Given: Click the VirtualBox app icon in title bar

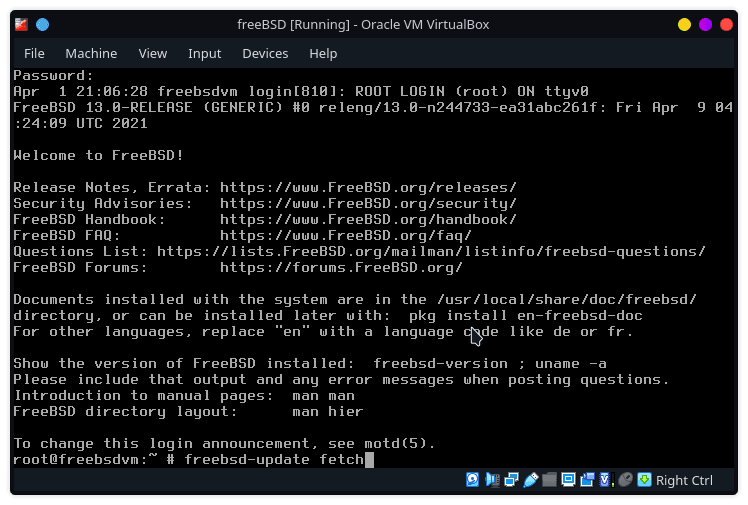Looking at the screenshot, I should click(21, 24).
